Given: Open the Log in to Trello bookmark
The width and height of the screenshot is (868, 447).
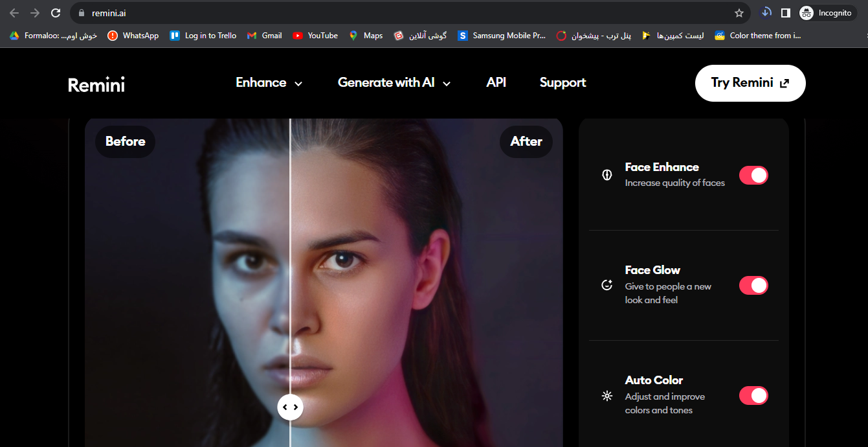Looking at the screenshot, I should click(203, 36).
